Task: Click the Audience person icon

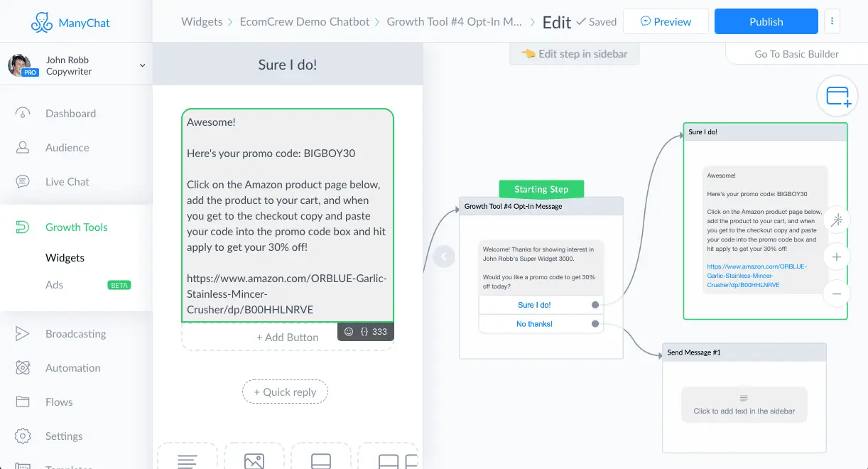Action: (23, 148)
